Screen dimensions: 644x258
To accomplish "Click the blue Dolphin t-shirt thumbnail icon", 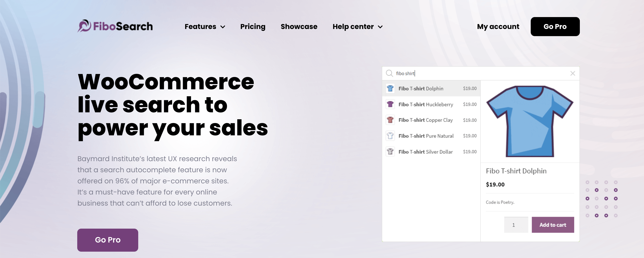I will click(390, 89).
